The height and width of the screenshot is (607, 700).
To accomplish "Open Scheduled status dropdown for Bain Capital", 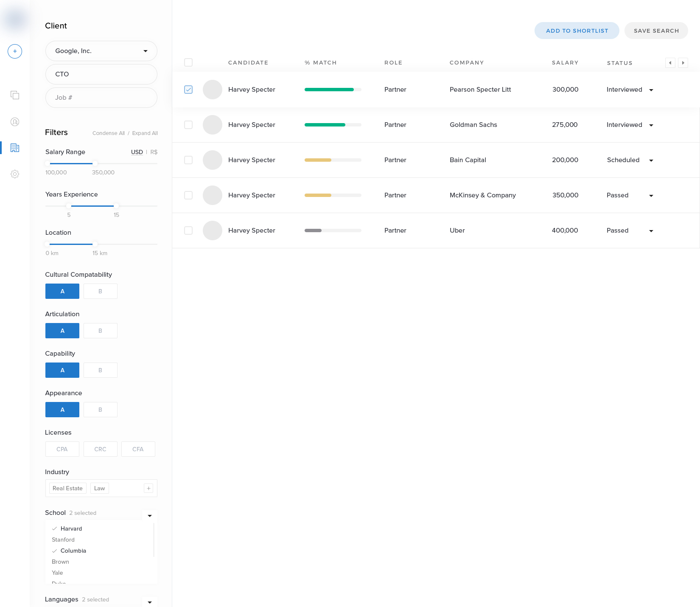I will coord(651,160).
